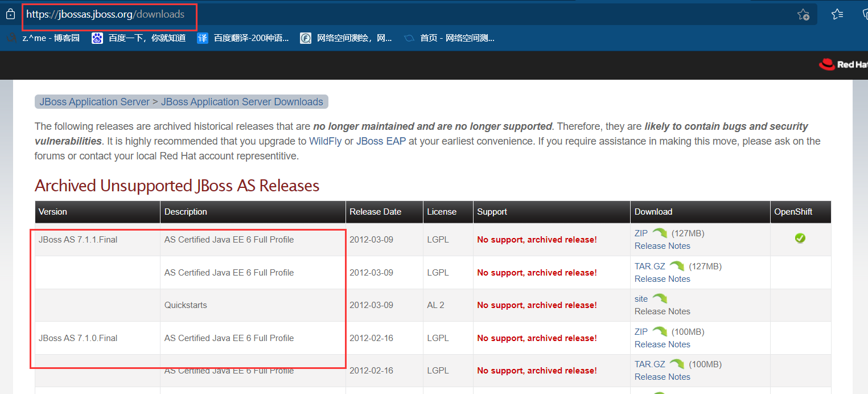The width and height of the screenshot is (868, 394).
Task: Click the Version column header
Action: [97, 212]
